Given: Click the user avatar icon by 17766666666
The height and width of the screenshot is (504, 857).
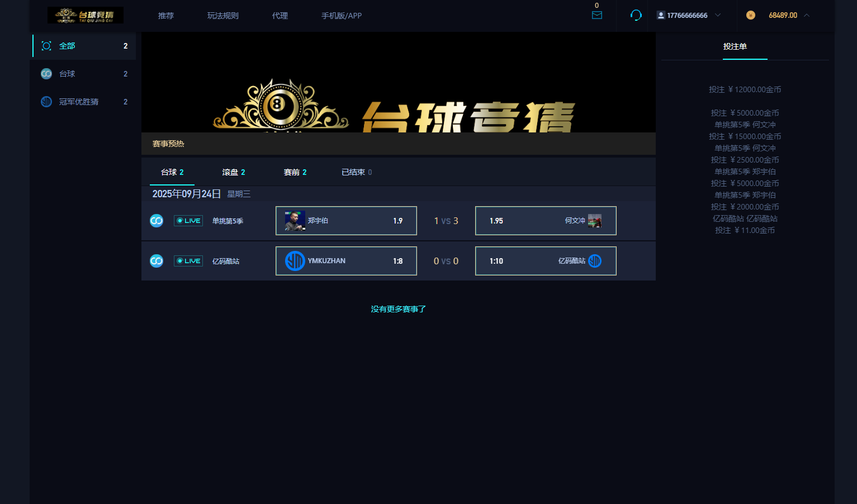Looking at the screenshot, I should click(661, 16).
